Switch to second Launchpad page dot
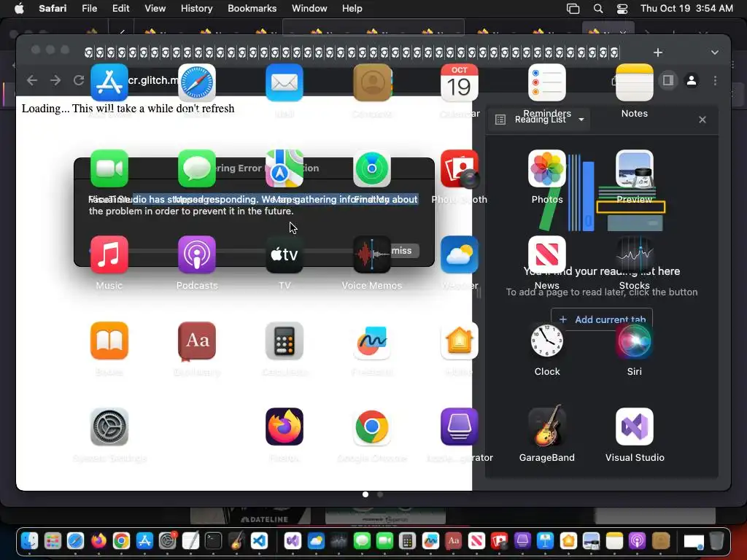The image size is (747, 560). click(x=379, y=494)
